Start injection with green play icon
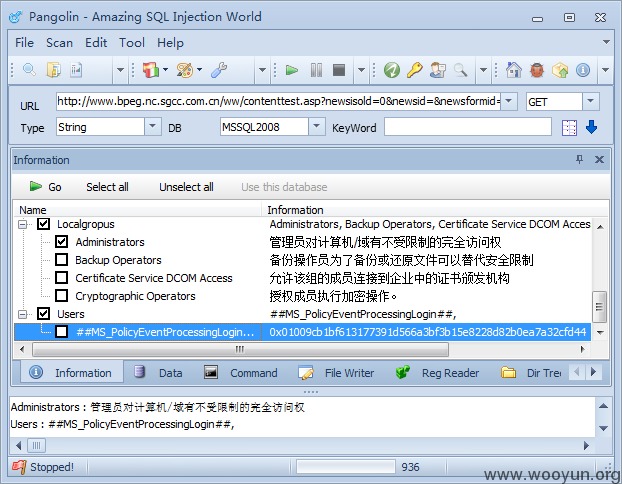This screenshot has height=484, width=622. pos(292,70)
